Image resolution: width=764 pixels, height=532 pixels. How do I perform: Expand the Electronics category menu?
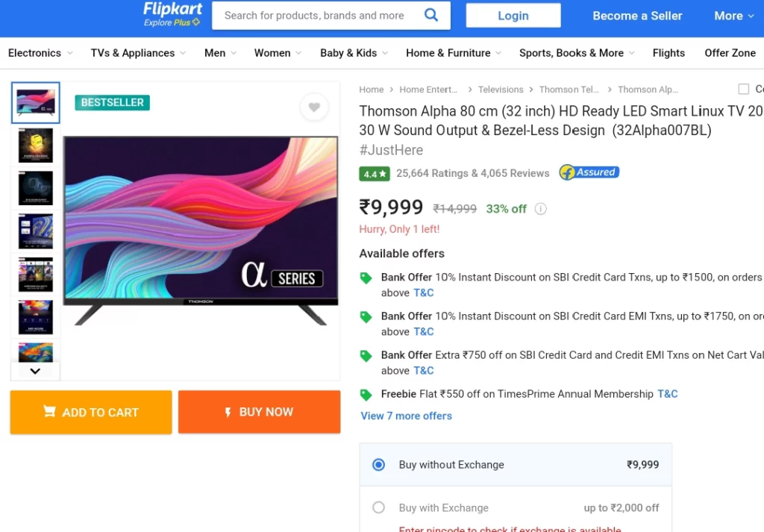coord(40,53)
